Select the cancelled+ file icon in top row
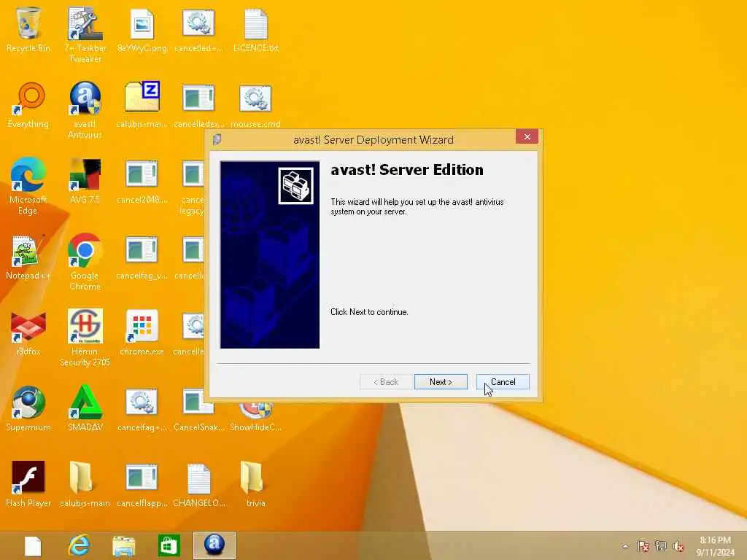 point(198,29)
